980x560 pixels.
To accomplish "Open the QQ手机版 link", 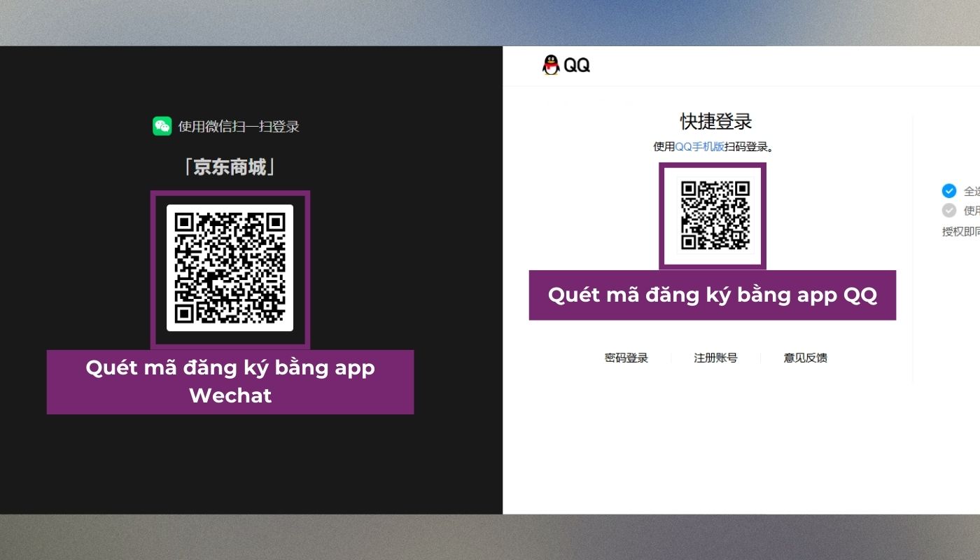I will click(699, 146).
